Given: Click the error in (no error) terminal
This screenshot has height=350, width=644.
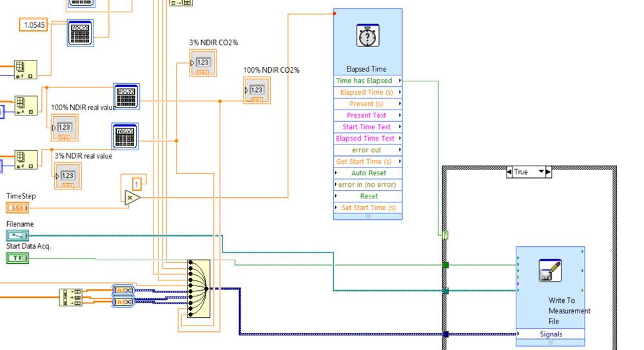Looking at the screenshot, I should coord(368,184).
